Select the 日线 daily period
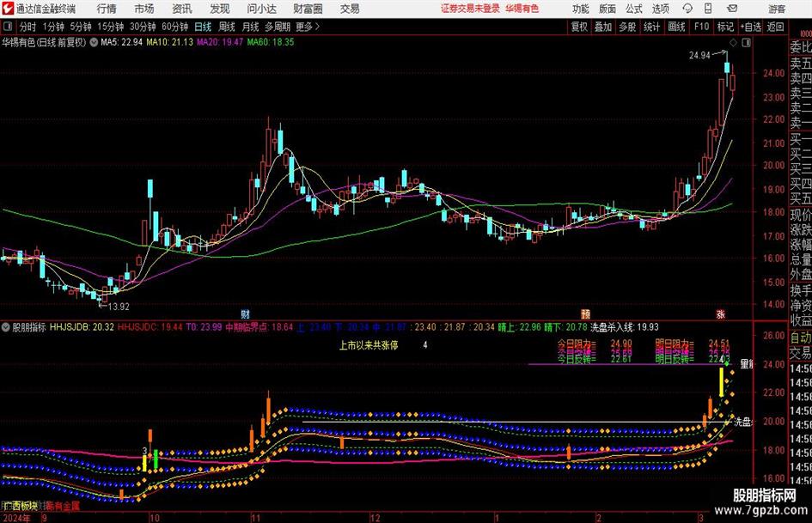This screenshot has width=812, height=523. pos(203,27)
